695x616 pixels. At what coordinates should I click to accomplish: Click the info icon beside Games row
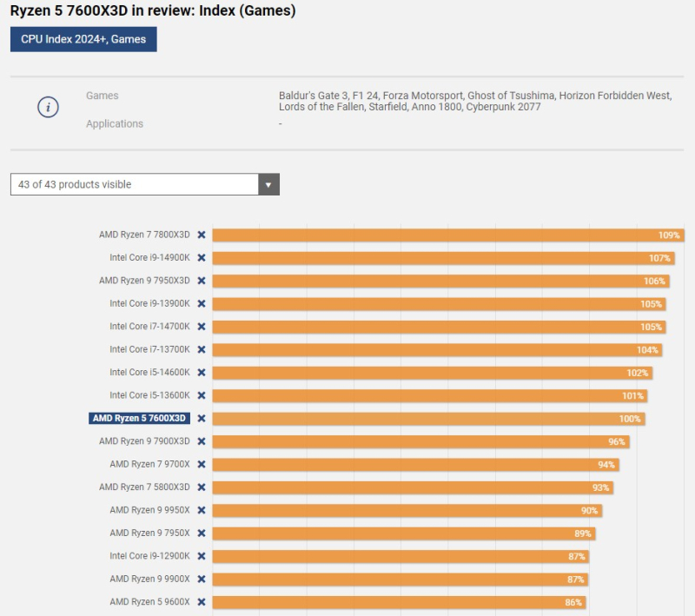click(49, 108)
